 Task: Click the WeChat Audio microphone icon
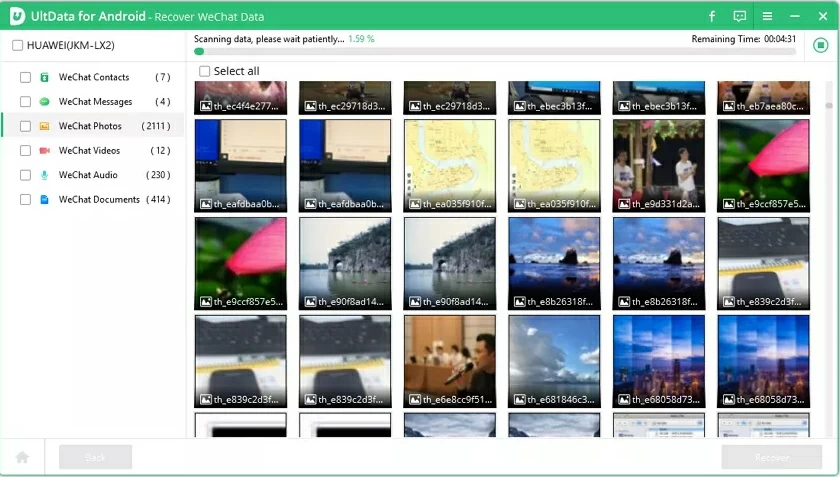coord(45,175)
